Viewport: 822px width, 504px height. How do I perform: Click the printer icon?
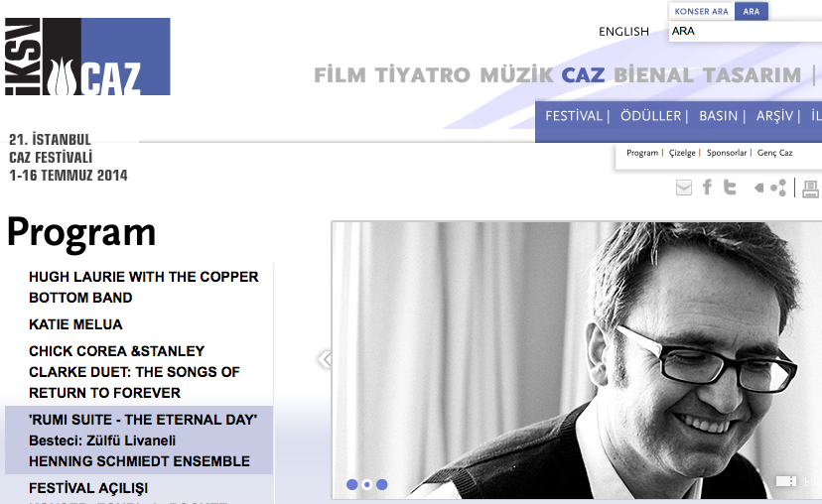[x=810, y=189]
